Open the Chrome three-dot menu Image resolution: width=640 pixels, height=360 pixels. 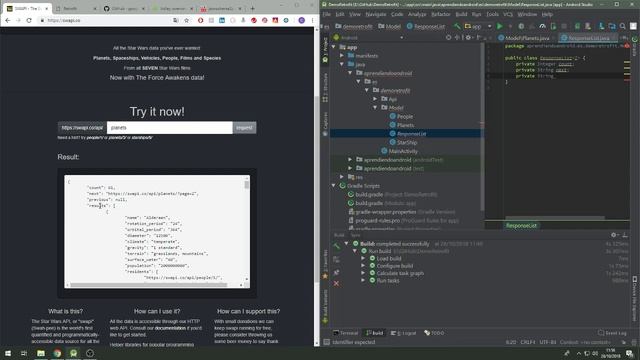[x=313, y=20]
